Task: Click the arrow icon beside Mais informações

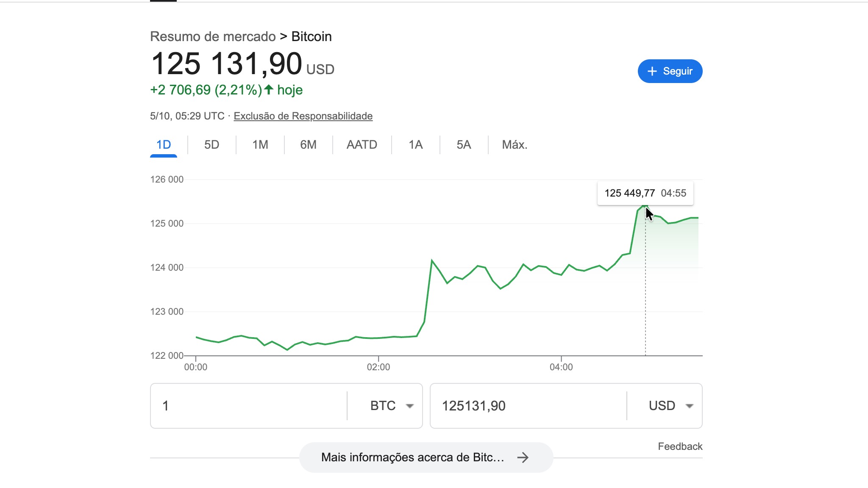Action: (x=523, y=457)
